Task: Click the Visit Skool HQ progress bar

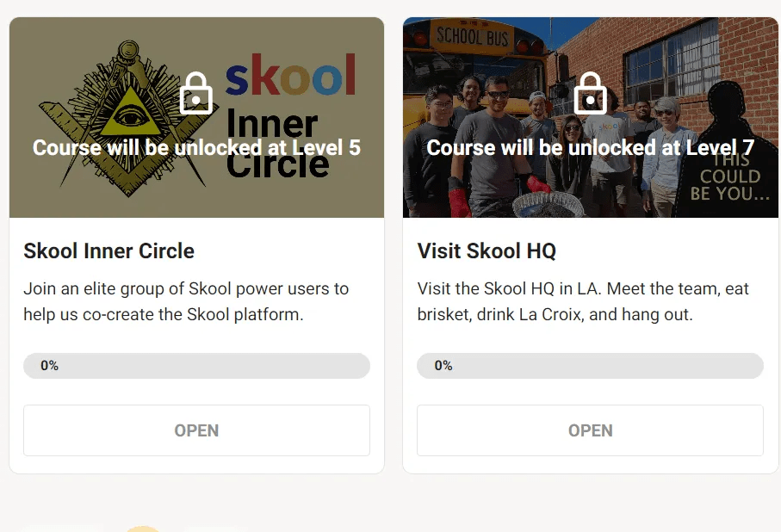Action: pyautogui.click(x=590, y=366)
